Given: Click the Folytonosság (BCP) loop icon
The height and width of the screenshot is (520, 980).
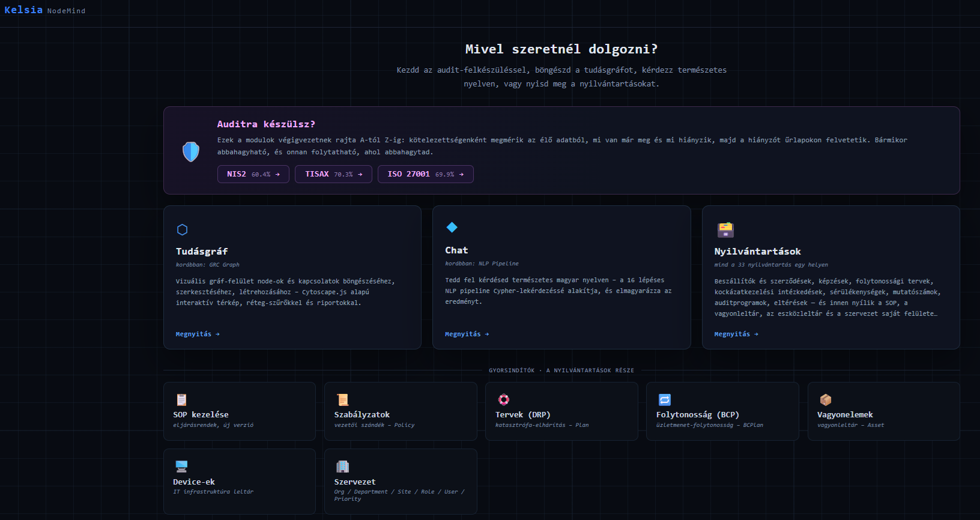Looking at the screenshot, I should pyautogui.click(x=665, y=399).
